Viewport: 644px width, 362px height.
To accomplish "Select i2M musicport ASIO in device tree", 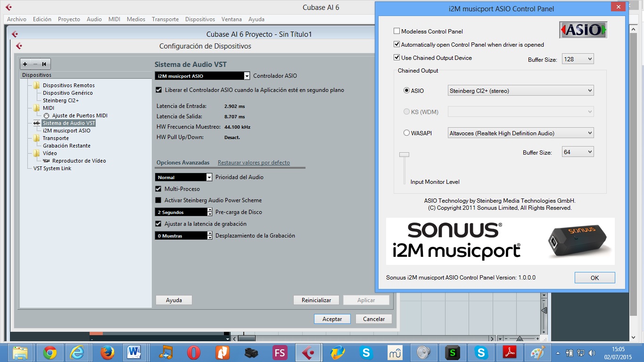I will click(x=66, y=131).
